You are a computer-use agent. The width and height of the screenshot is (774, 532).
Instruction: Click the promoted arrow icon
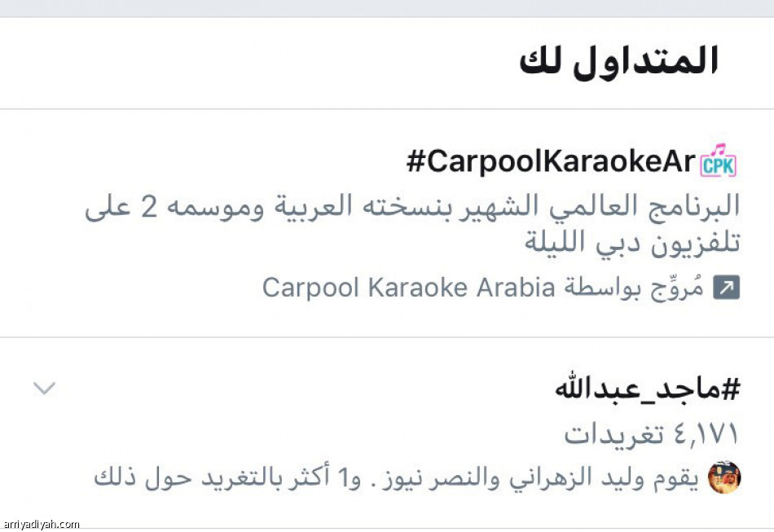point(726,288)
